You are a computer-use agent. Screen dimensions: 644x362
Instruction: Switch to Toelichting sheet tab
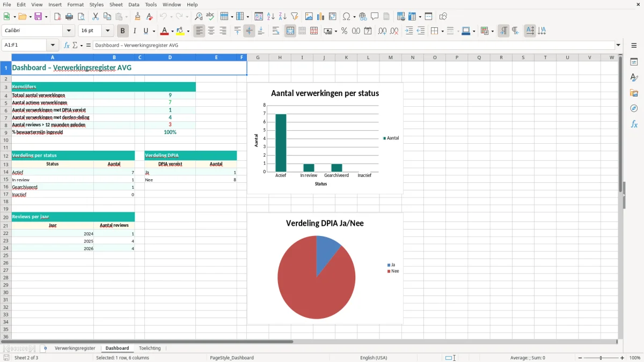click(150, 348)
